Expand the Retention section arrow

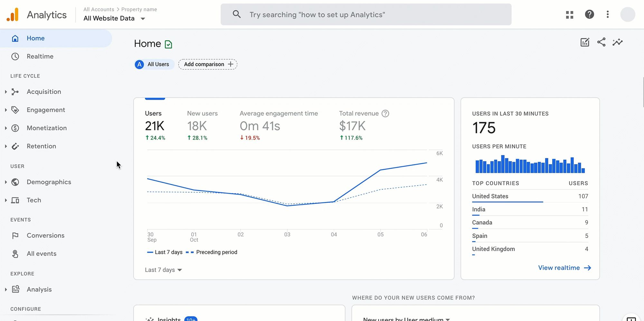point(6,146)
